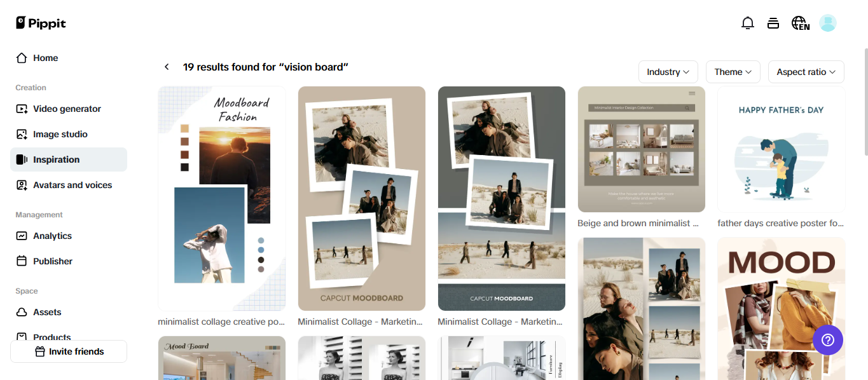Open the Mood Board staircase interior template
This screenshot has height=380, width=868.
tap(222, 358)
